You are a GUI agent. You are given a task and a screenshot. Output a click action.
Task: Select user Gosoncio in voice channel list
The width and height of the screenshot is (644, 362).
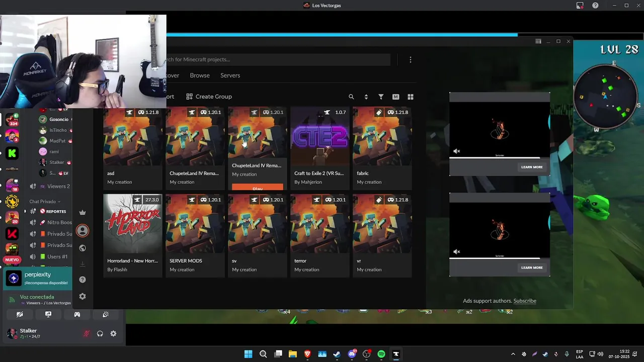55,119
